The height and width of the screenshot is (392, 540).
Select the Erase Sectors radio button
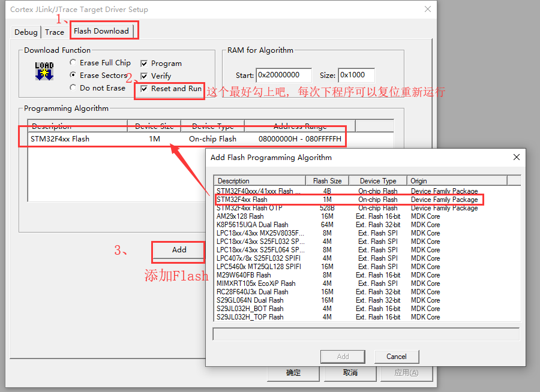[98, 75]
